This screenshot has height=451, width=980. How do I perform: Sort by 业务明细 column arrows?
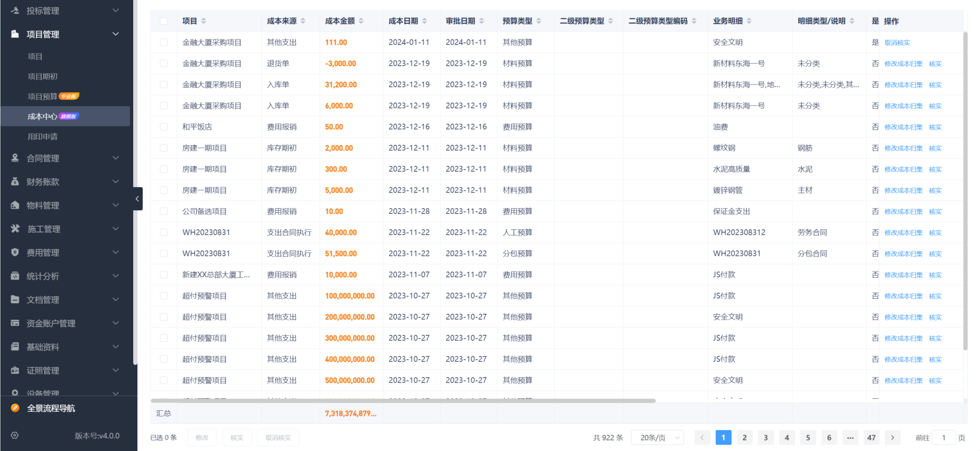(749, 21)
